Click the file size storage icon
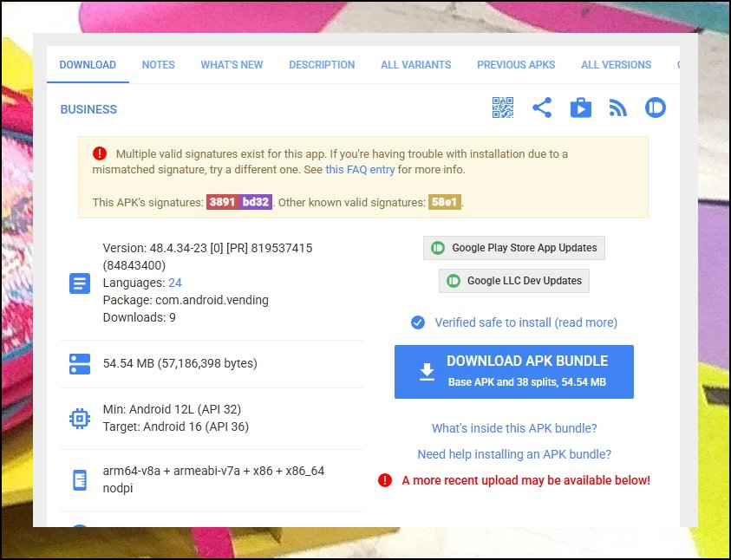Image resolution: width=731 pixels, height=560 pixels. [80, 364]
